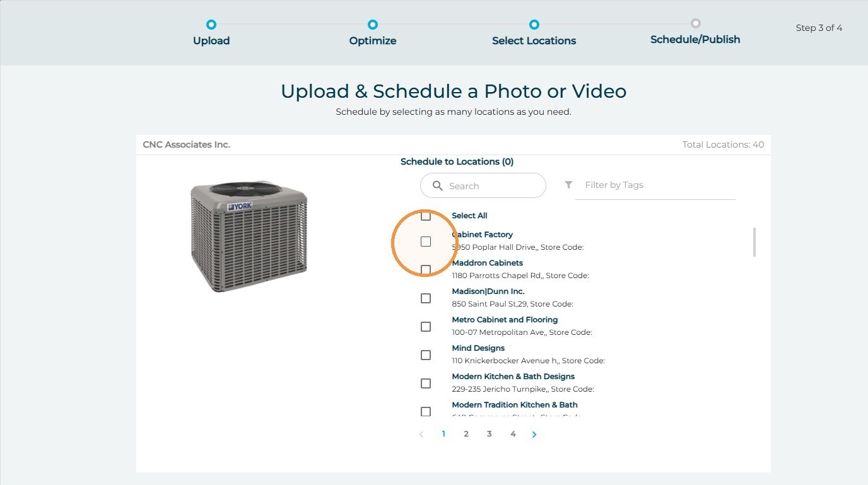Click the Modern Kitchen & Bath Designs name
Viewport: 868px width, 485px height.
click(513, 377)
